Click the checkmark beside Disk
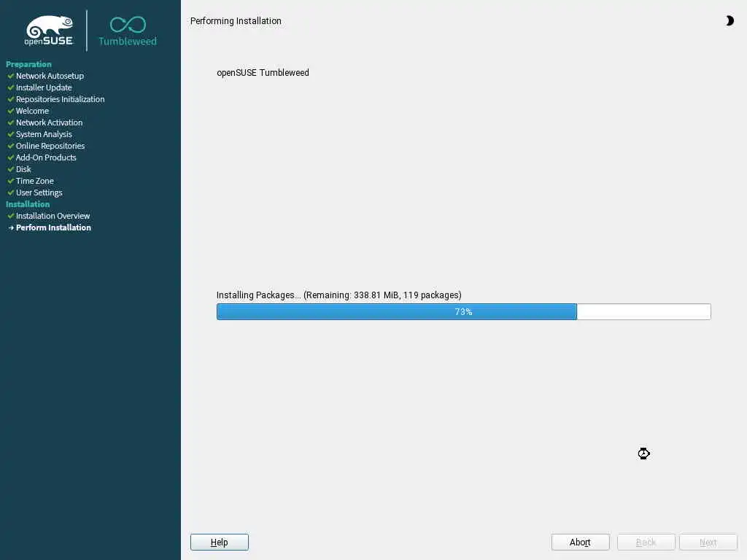This screenshot has height=560, width=747. (10, 169)
